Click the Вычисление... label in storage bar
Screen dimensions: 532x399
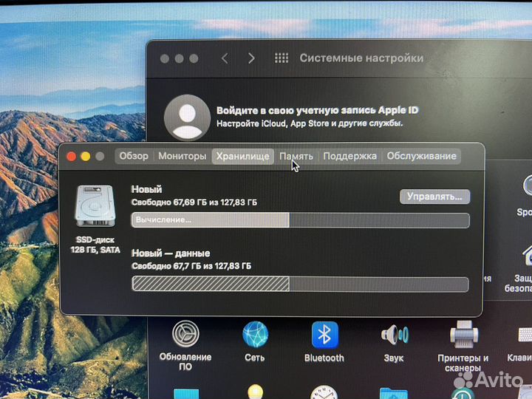coord(163,220)
